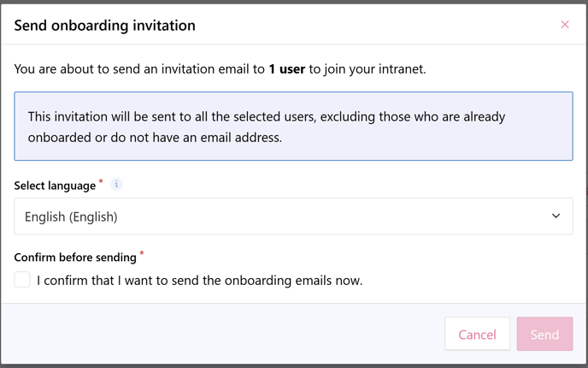Click the 'You are about to send' sentence
The width and height of the screenshot is (588, 368).
[220, 69]
